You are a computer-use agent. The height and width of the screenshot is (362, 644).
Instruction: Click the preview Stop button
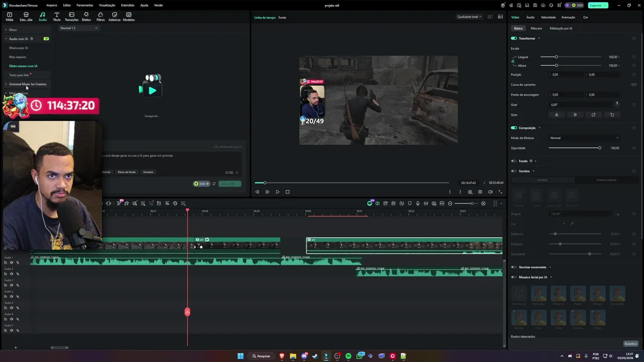[287, 192]
